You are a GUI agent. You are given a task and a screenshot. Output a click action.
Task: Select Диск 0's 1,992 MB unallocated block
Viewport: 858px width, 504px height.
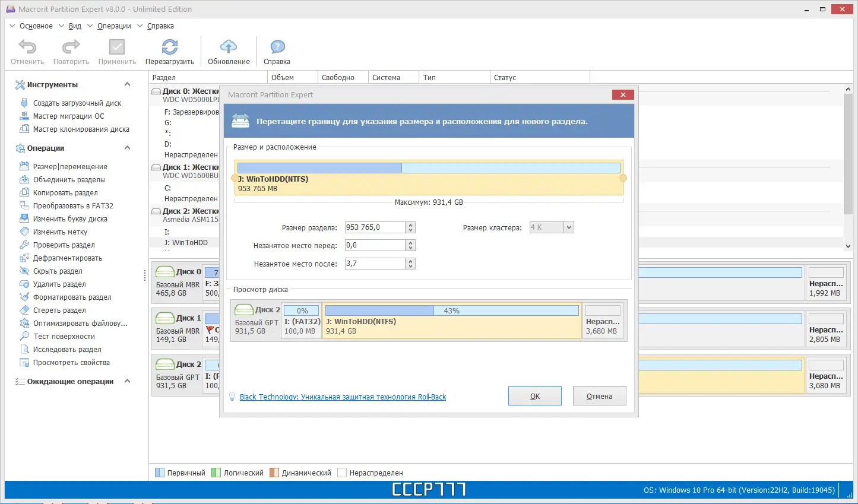tap(826, 281)
